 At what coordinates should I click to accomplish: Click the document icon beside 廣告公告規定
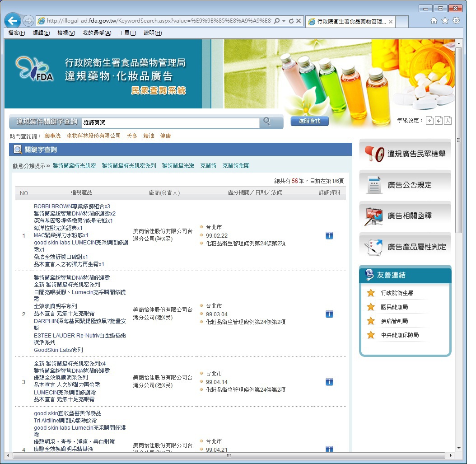(x=374, y=185)
